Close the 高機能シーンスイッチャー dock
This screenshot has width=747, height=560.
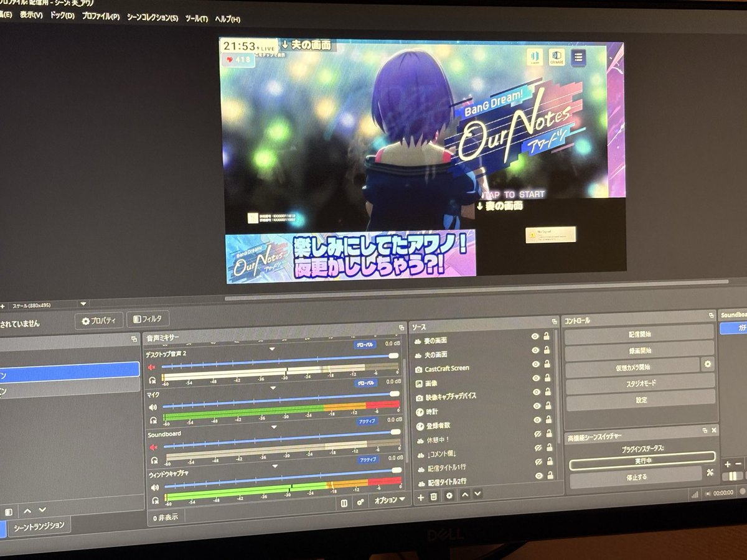point(714,430)
